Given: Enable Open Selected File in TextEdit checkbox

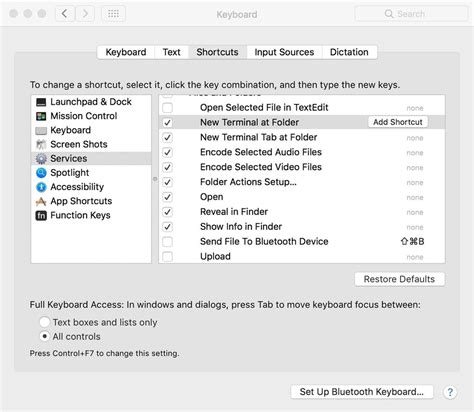Looking at the screenshot, I should tap(167, 108).
